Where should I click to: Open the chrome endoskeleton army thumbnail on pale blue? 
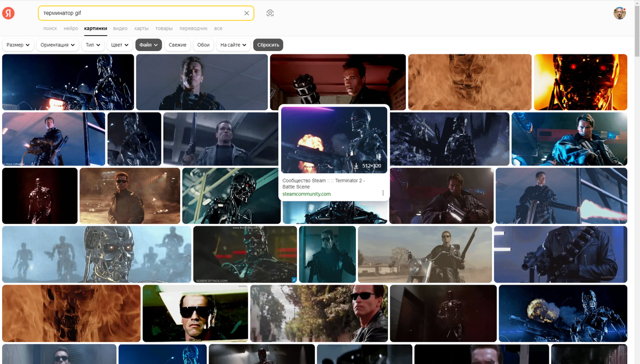pos(97,254)
